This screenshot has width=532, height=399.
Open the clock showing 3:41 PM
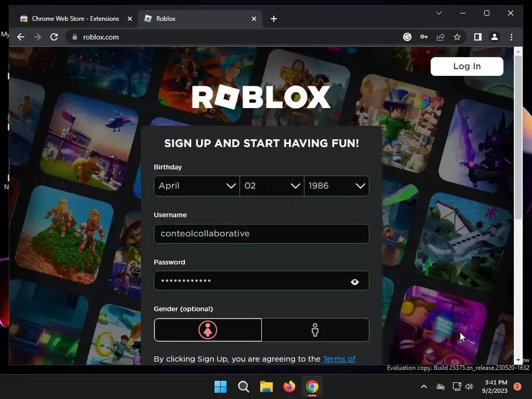495,387
